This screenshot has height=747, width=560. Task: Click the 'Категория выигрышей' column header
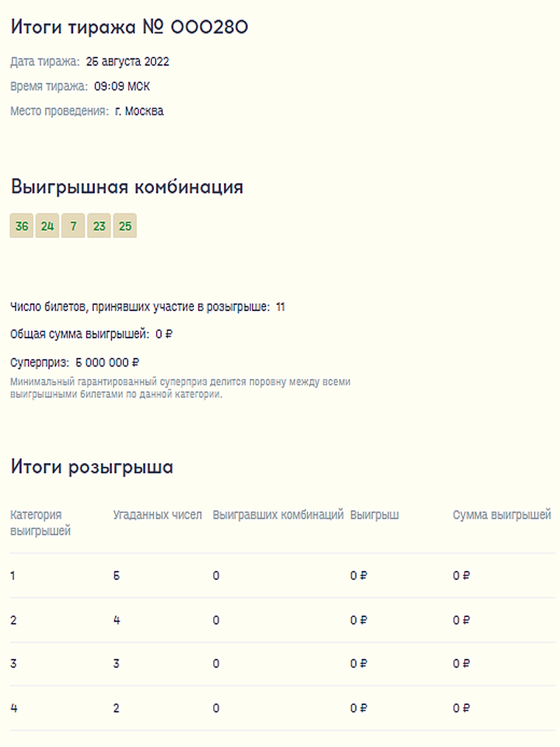point(40,523)
